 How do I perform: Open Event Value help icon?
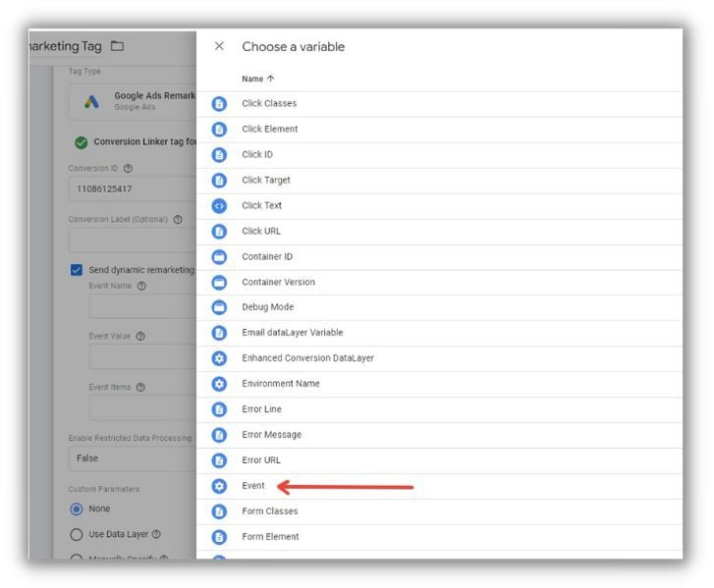coord(140,337)
